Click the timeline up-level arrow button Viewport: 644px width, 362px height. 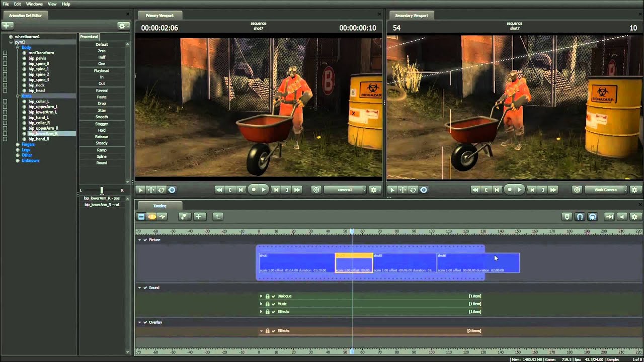tap(217, 217)
